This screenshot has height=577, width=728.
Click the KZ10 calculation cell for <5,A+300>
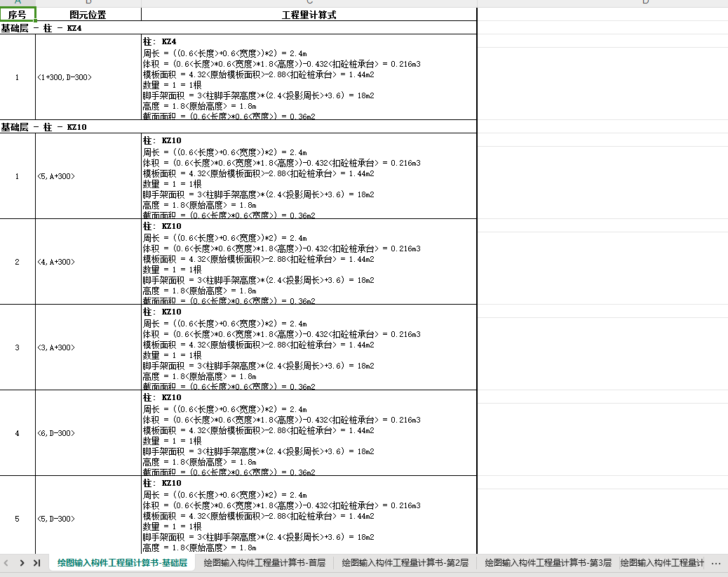coord(309,176)
